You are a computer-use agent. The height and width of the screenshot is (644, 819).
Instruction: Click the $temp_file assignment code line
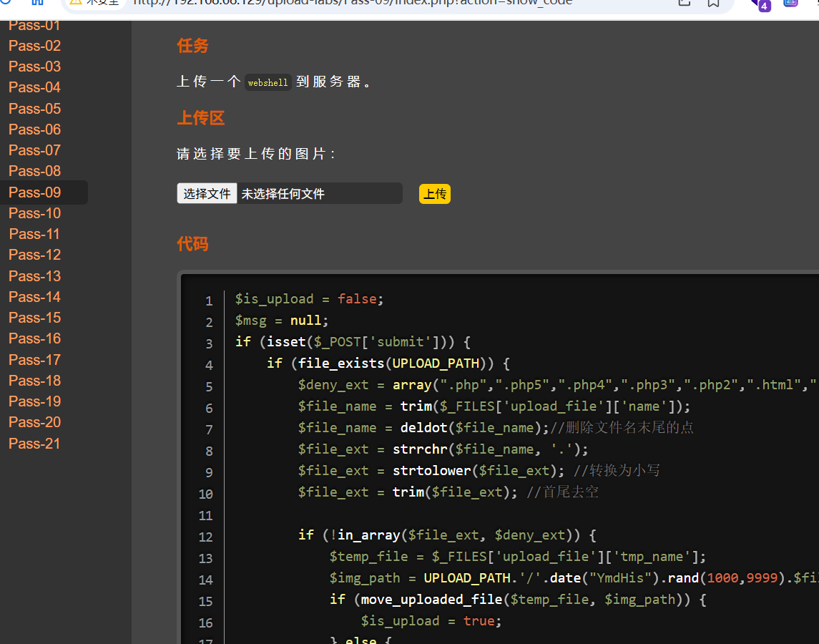coord(518,557)
